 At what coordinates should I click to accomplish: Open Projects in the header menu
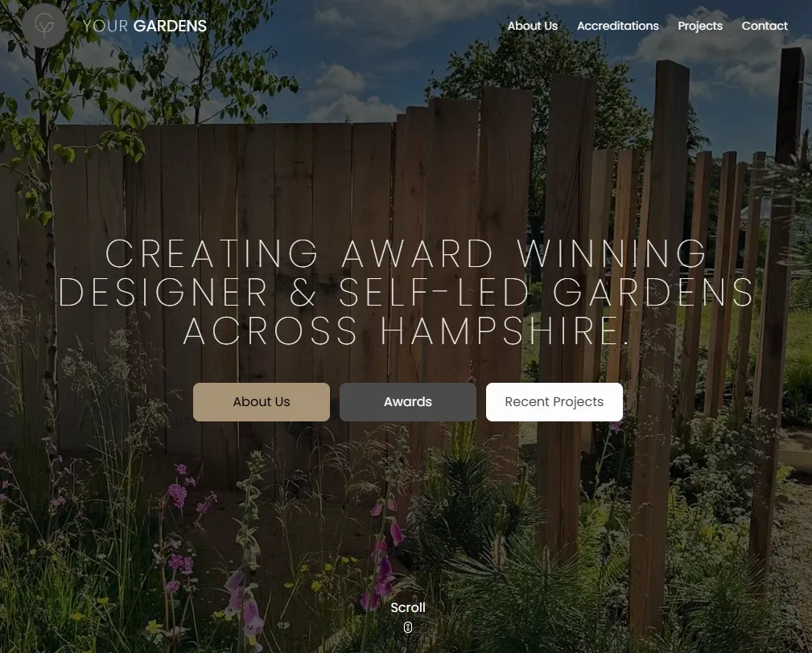(x=700, y=26)
